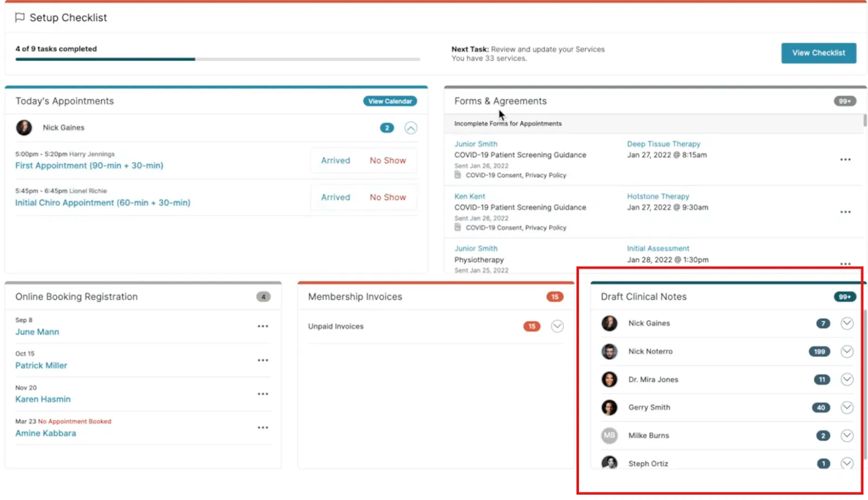Open options menu for Amine Kabbara
Viewport: 868px width, 500px height.
263,428
